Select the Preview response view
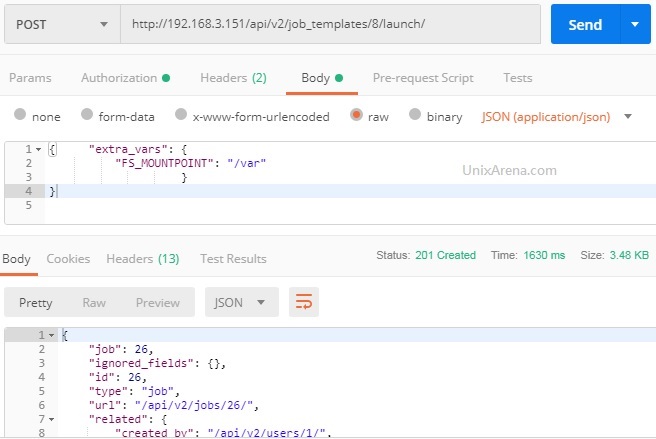 [x=158, y=303]
